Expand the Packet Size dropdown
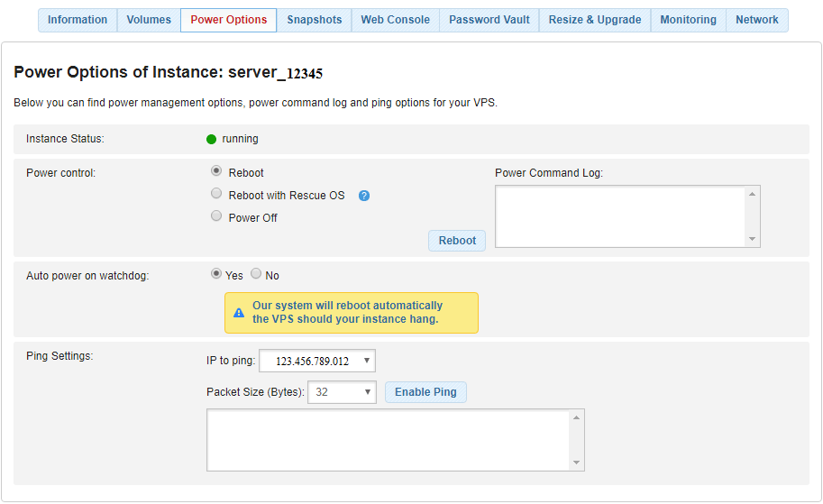The image size is (823, 504). (342, 392)
